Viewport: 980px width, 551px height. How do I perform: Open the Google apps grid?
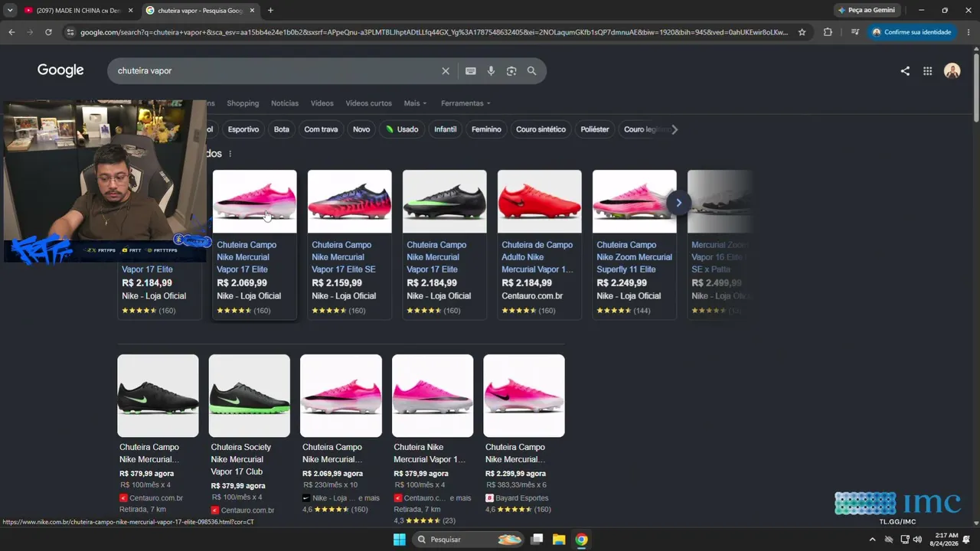927,71
